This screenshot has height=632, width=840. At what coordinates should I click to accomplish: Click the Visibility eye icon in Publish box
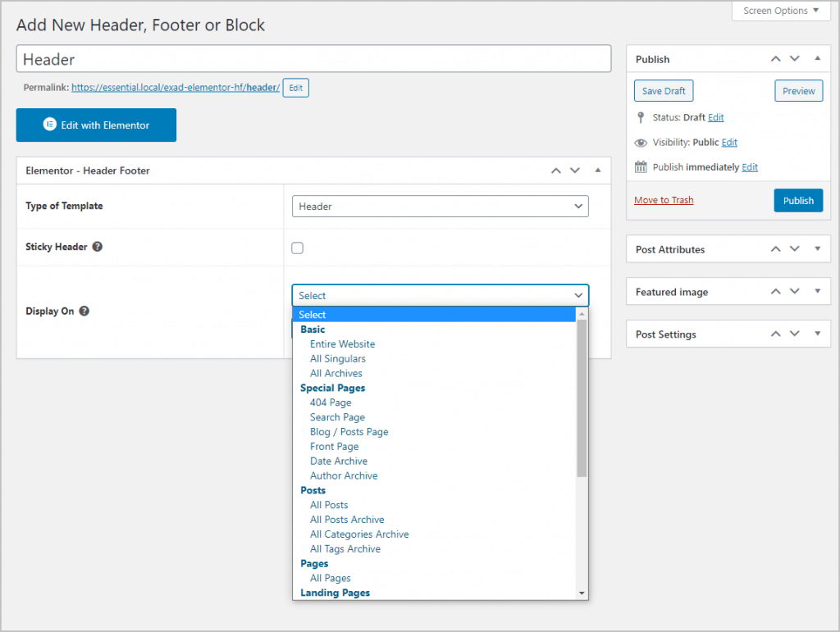click(x=641, y=143)
